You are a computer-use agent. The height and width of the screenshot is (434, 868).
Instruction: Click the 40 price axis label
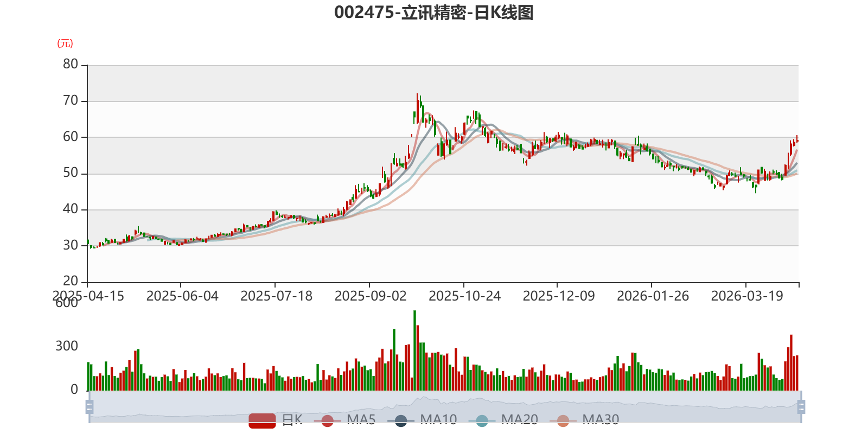[x=71, y=209]
